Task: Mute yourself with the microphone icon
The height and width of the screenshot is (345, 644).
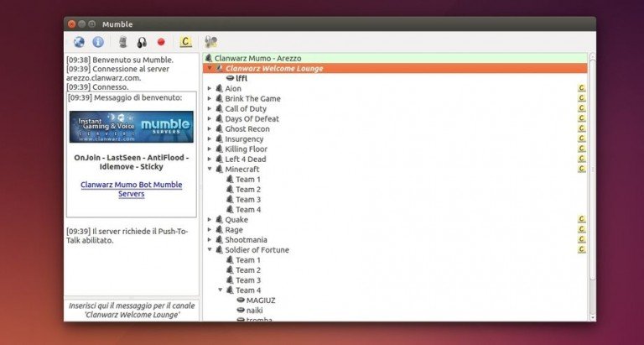Action: [122, 41]
